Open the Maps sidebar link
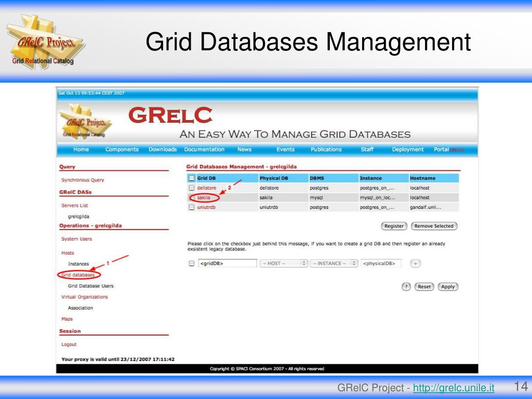This screenshot has width=532, height=399. tap(67, 319)
